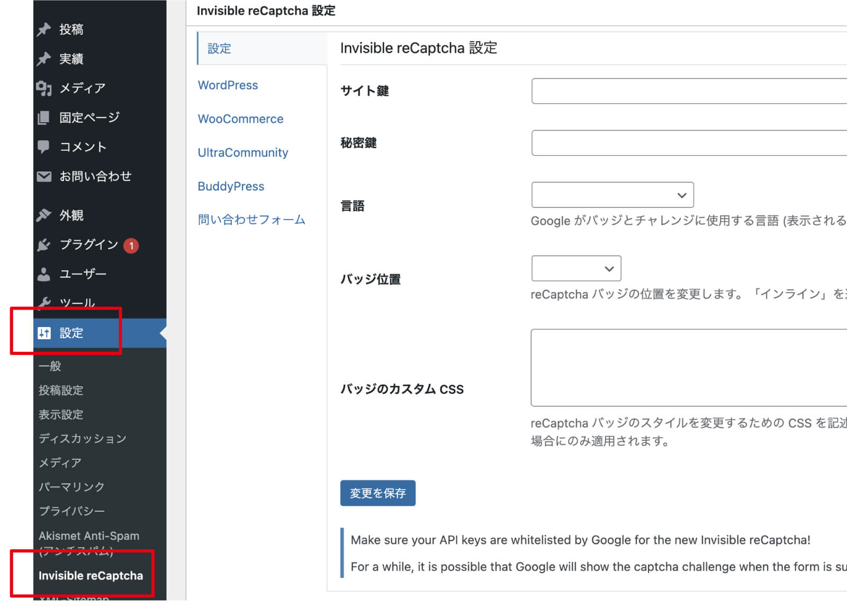The image size is (847, 616).
Task: Click the pushpin icon beside 実績
Action: tap(44, 59)
